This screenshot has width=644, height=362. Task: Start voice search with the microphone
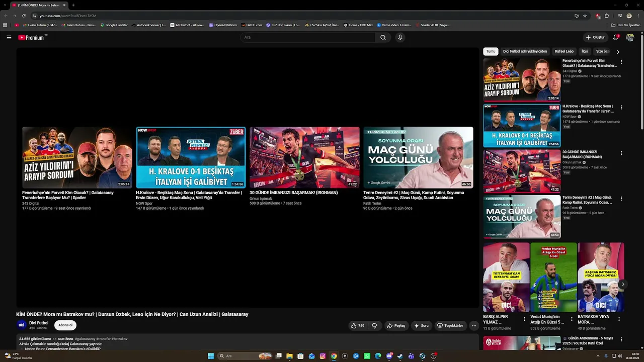click(400, 37)
